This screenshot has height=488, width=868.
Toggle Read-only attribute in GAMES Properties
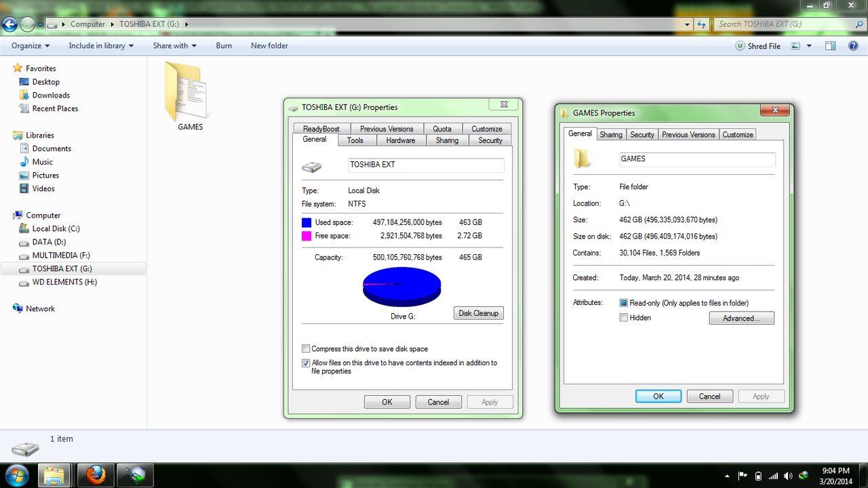coord(624,303)
